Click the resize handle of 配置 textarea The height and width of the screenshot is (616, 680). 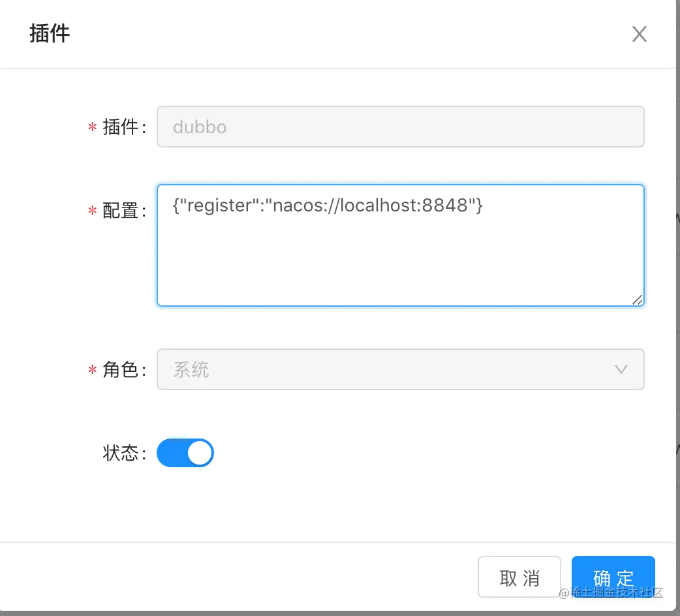click(x=638, y=301)
